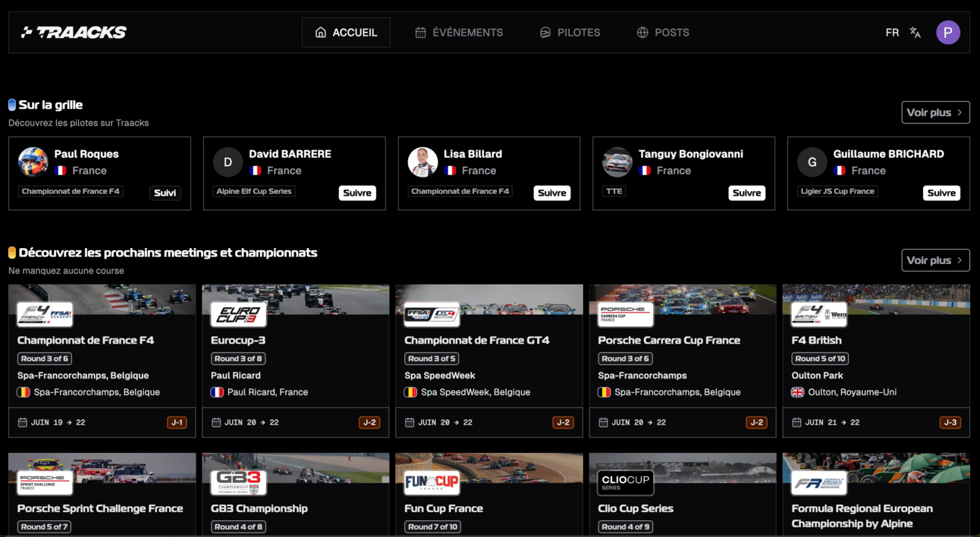The image size is (980, 537).
Task: Open the Clio Cup Series title
Action: pos(636,509)
